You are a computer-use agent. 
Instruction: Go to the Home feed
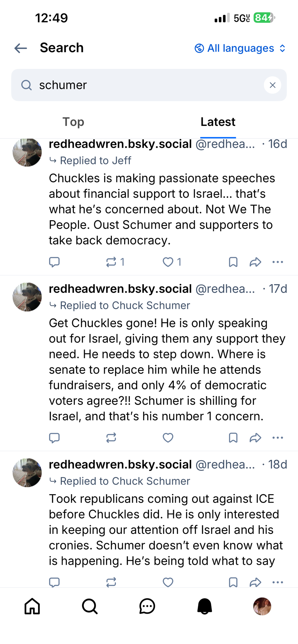coord(32,607)
